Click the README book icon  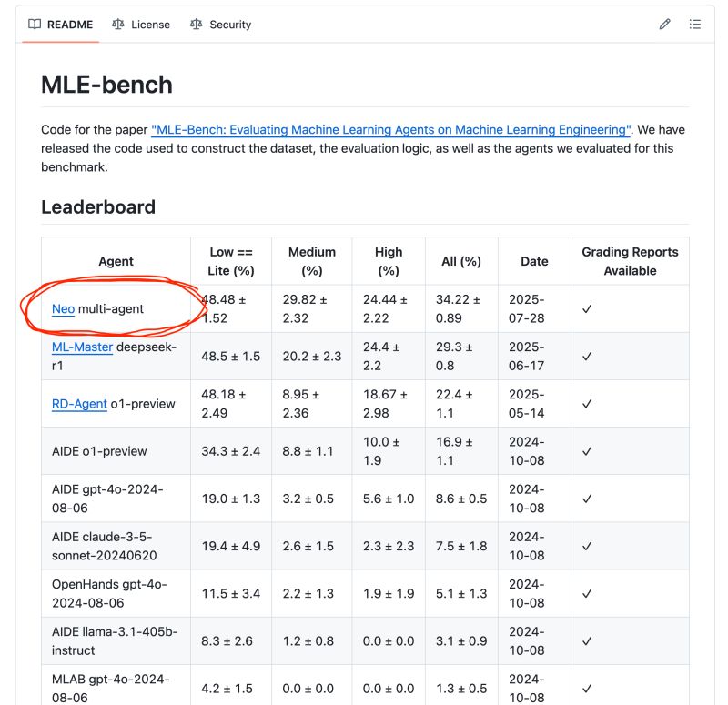pos(35,25)
